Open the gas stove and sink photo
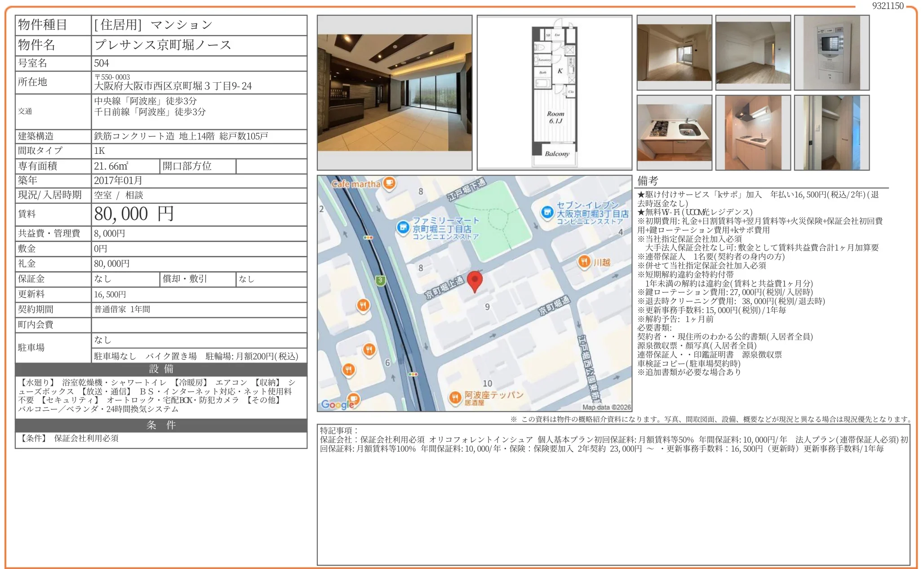Screen dimensions: 924x569 tap(674, 133)
